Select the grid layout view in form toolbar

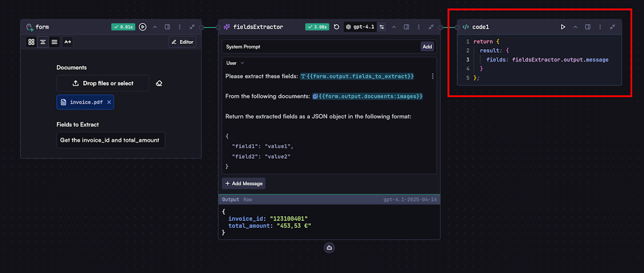(31, 42)
